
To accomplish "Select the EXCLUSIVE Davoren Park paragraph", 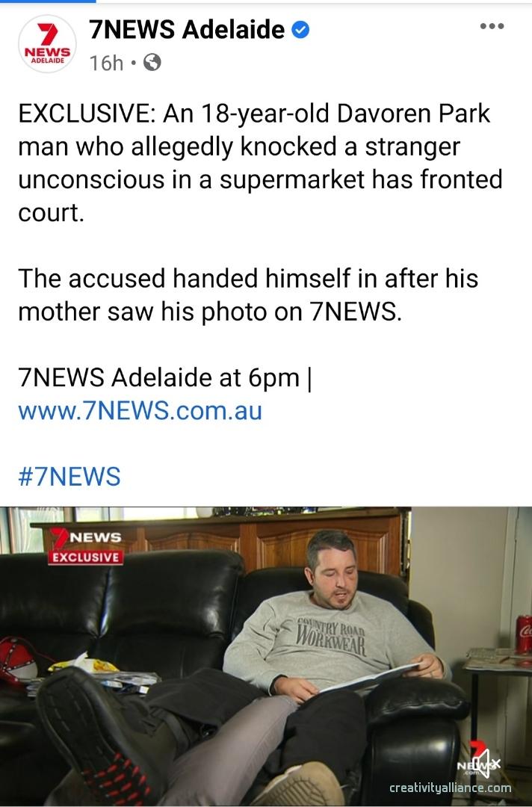I will click(260, 163).
